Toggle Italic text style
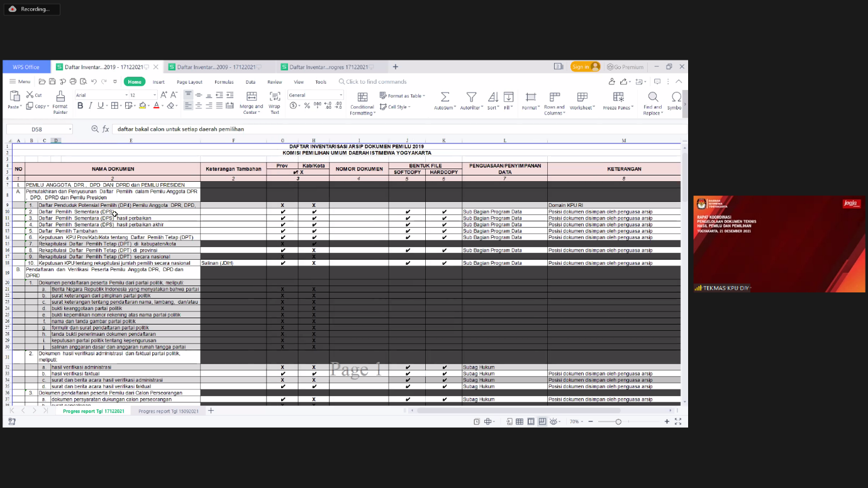868x488 pixels. (90, 106)
